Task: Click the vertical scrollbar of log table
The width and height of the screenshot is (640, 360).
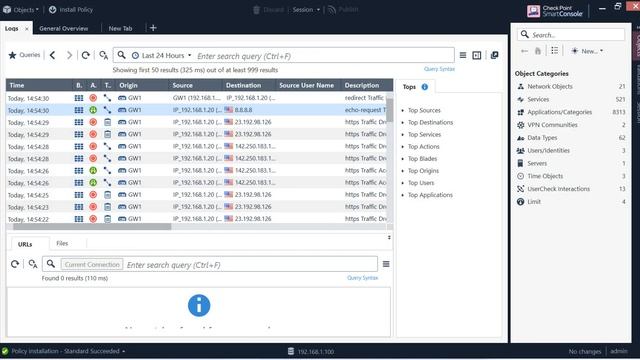Action: click(x=390, y=109)
